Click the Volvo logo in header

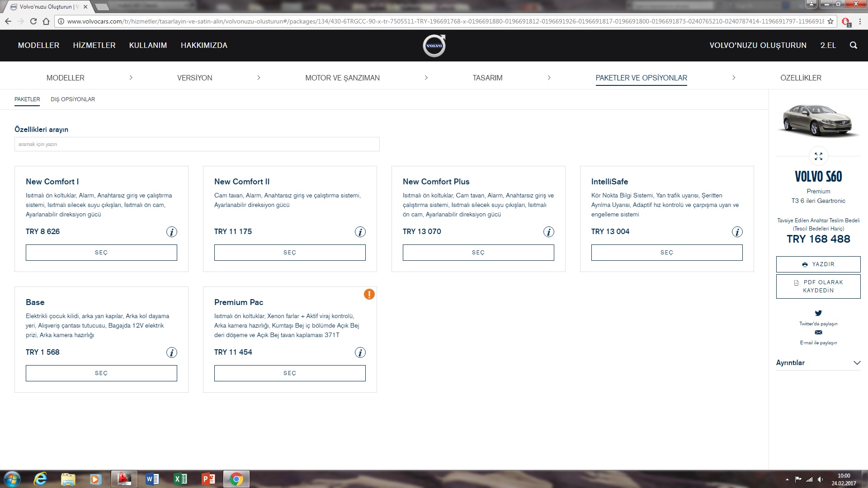point(434,46)
